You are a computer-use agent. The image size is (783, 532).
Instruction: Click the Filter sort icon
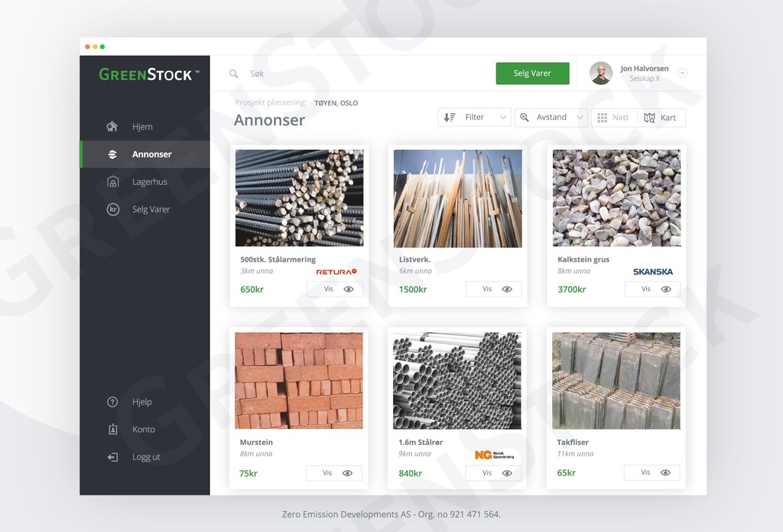tap(450, 117)
